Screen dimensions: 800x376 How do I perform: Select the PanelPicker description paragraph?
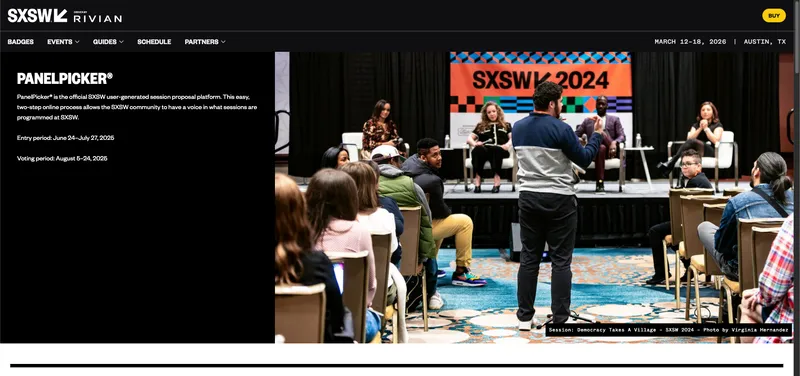pos(137,107)
